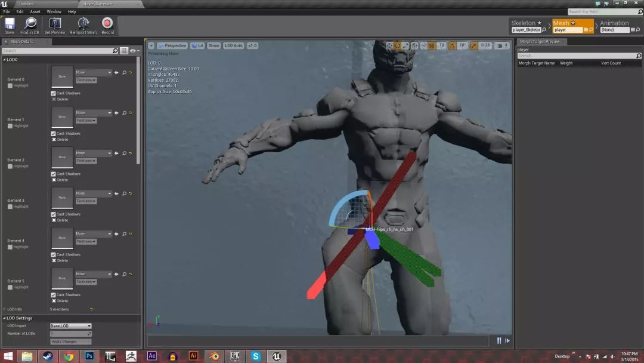Click the Reimport Mesh icon

pyautogui.click(x=83, y=25)
